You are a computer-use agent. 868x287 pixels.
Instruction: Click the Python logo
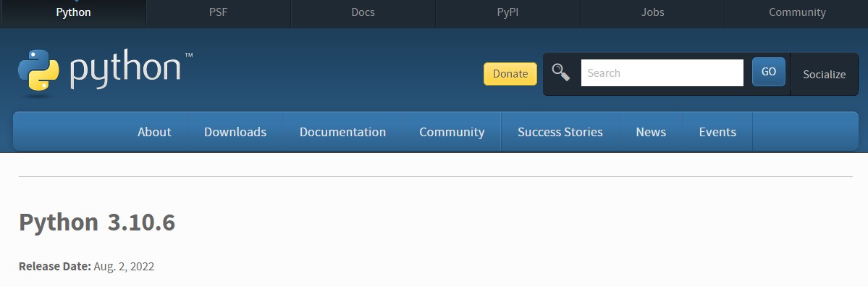[38, 70]
